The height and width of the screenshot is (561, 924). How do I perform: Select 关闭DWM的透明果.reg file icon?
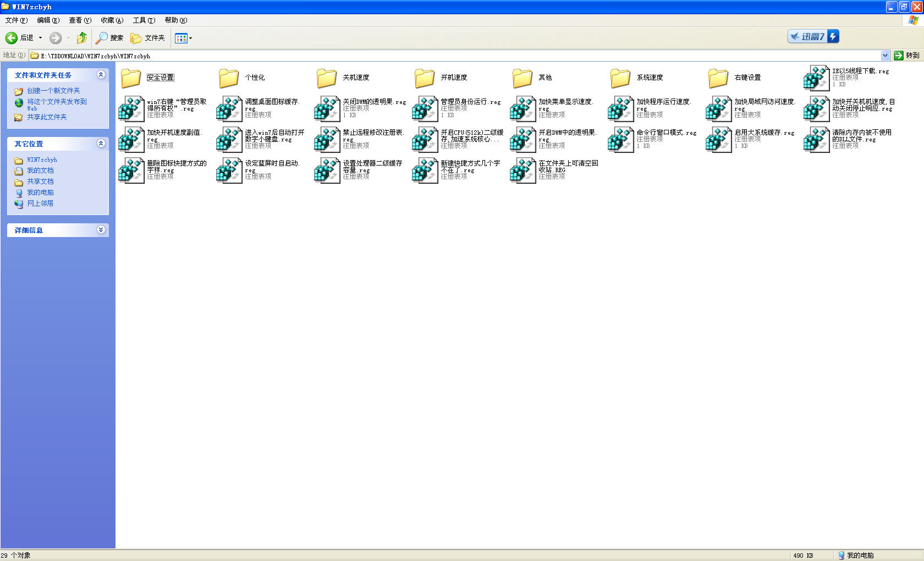(327, 109)
